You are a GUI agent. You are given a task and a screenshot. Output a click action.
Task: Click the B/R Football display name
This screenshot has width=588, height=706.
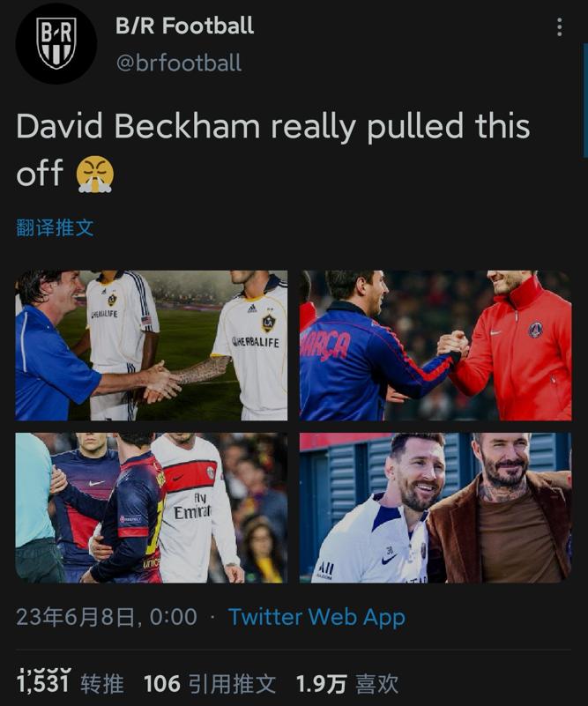(x=184, y=26)
